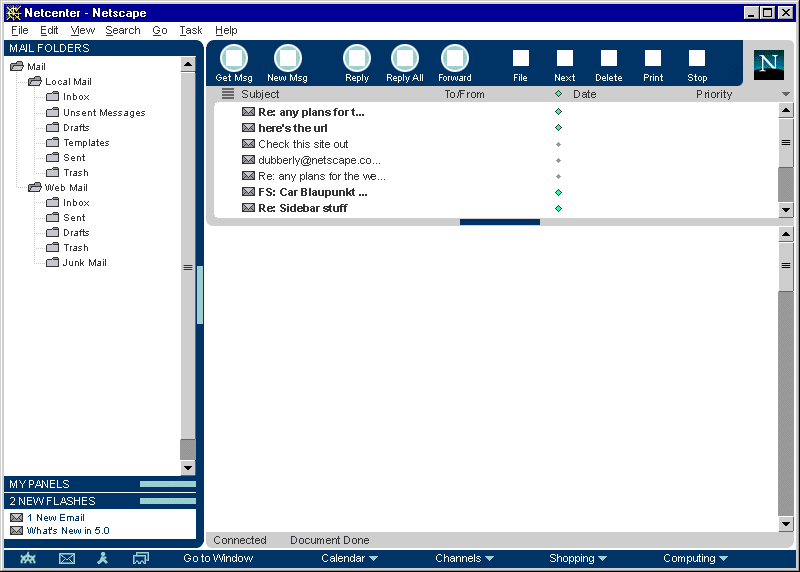This screenshot has width=800, height=572.
Task: Sort messages by Priority column header
Action: pos(714,94)
